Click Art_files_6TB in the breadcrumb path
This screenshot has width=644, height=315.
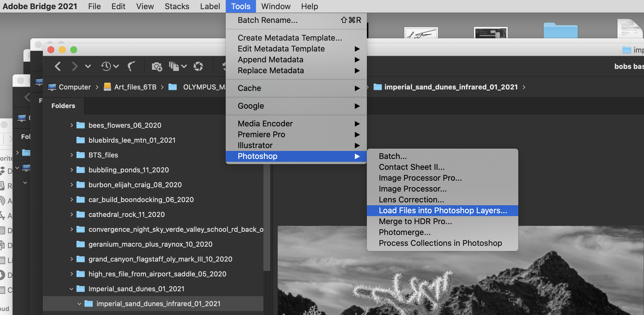click(x=135, y=87)
